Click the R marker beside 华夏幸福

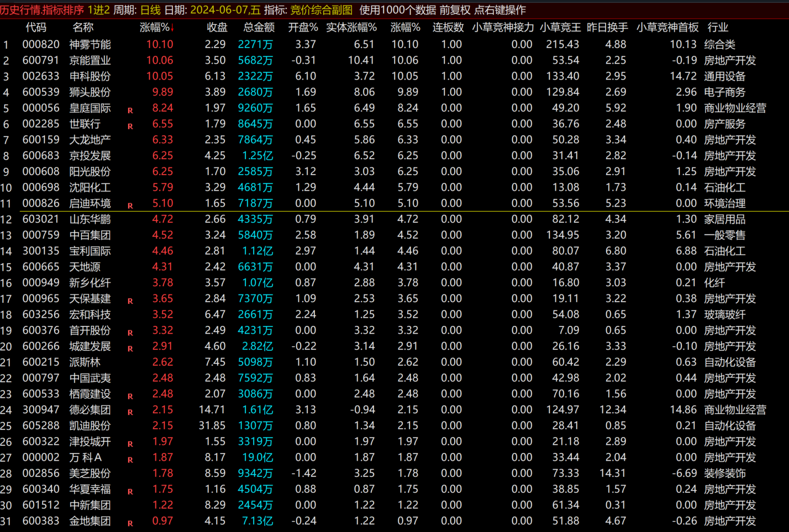tap(130, 492)
